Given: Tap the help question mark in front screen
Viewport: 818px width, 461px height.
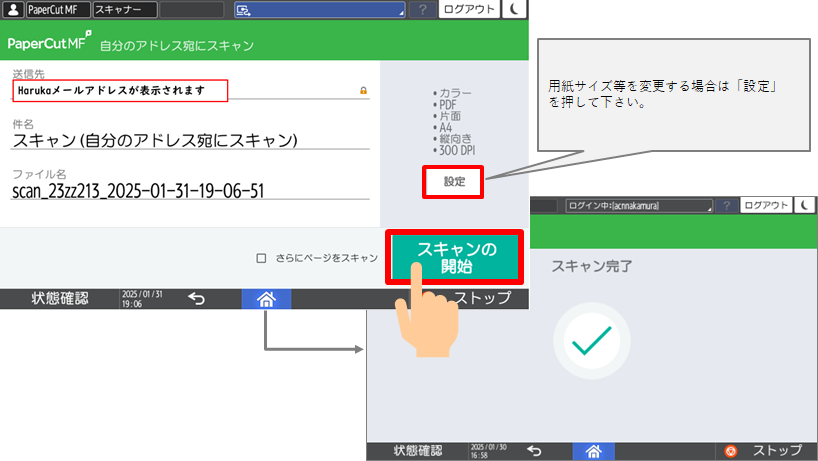Looking at the screenshot, I should (423, 9).
